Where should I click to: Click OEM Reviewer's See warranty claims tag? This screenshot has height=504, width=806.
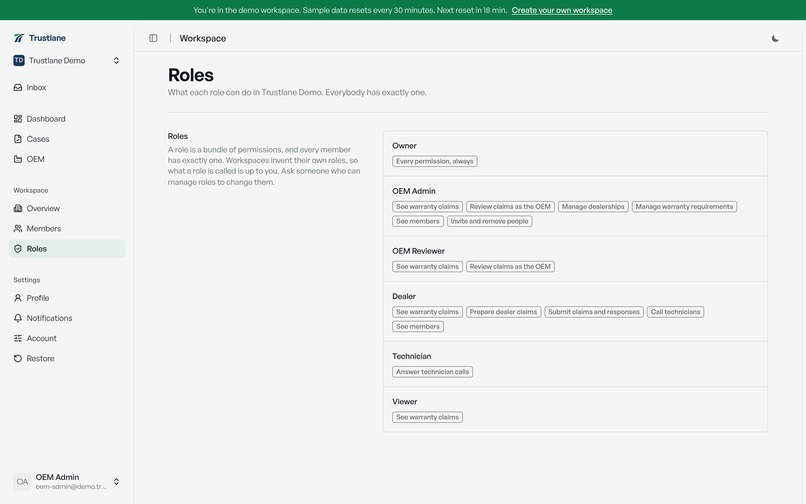427,266
